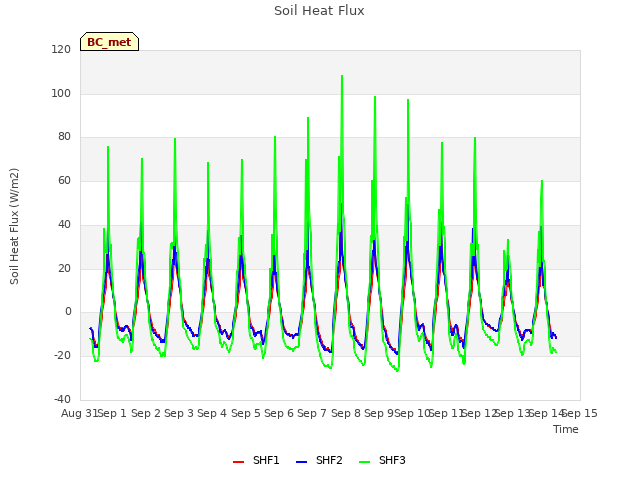Click the Time x-axis label

tap(566, 429)
